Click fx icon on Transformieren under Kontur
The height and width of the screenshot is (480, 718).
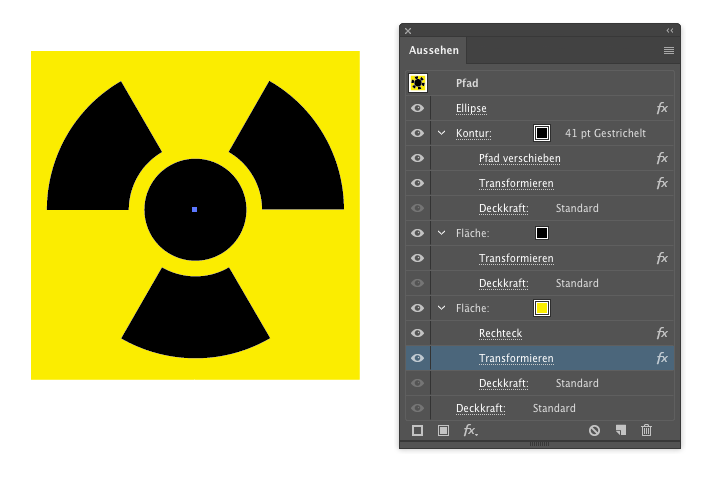tap(662, 183)
